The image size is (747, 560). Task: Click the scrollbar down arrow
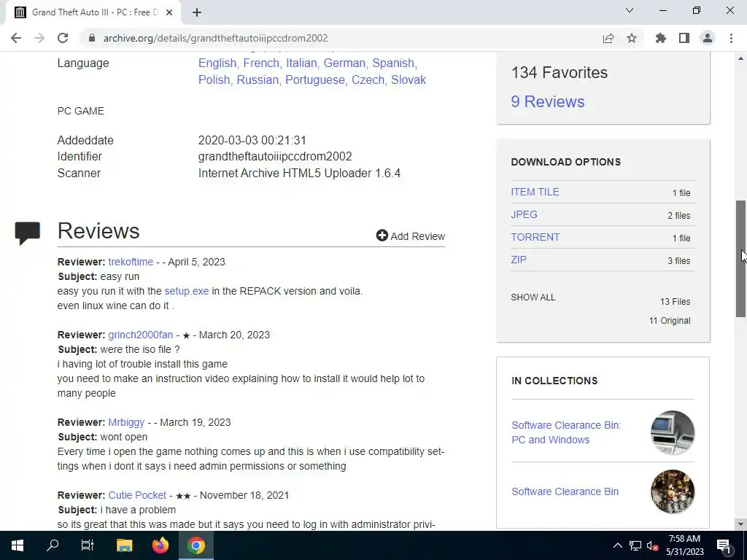pyautogui.click(x=740, y=524)
